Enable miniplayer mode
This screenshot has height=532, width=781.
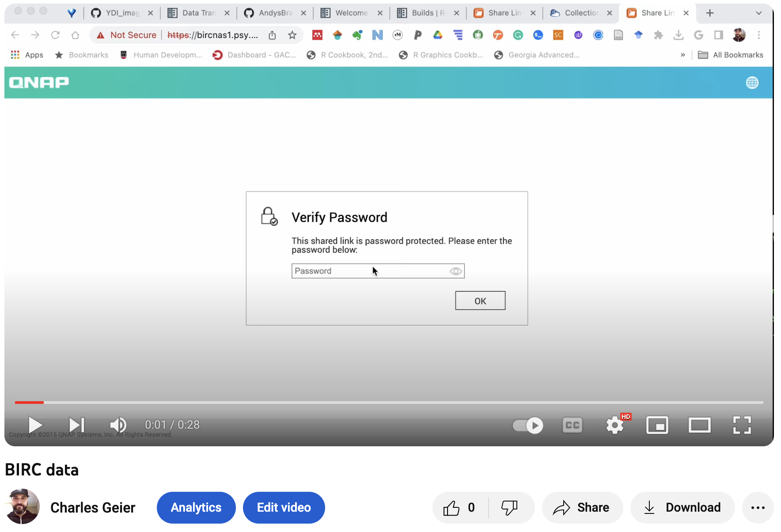click(x=657, y=425)
